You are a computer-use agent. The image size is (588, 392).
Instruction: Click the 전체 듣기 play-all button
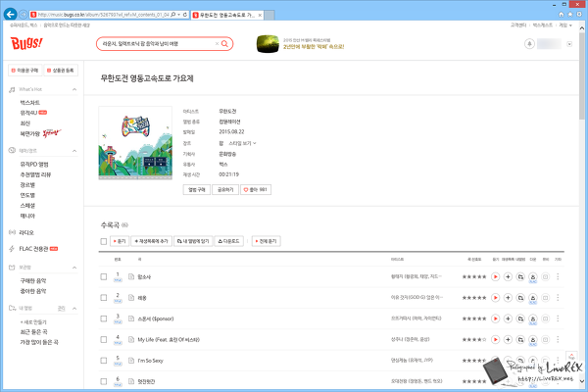tap(267, 241)
